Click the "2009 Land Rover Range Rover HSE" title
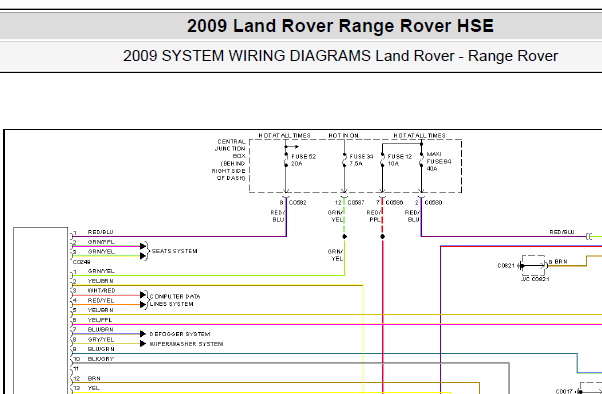The image size is (602, 394). [x=340, y=26]
